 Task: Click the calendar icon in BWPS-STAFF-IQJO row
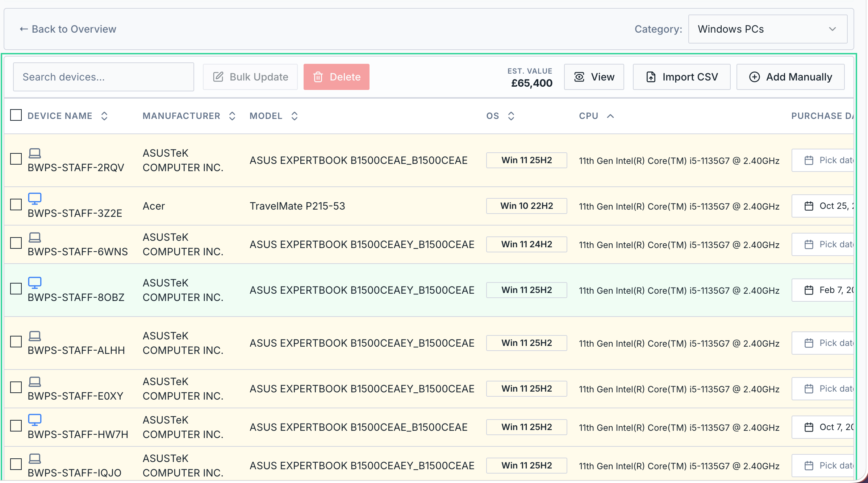pos(809,466)
